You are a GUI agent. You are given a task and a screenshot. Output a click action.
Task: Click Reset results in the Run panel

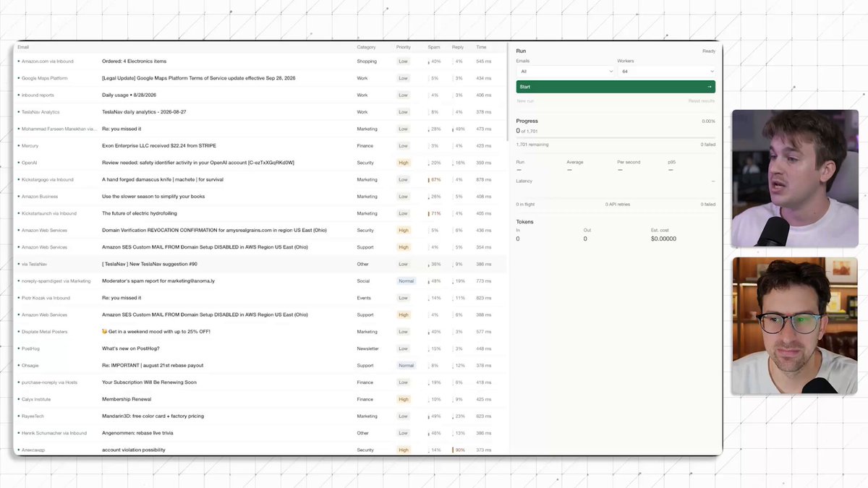702,101
